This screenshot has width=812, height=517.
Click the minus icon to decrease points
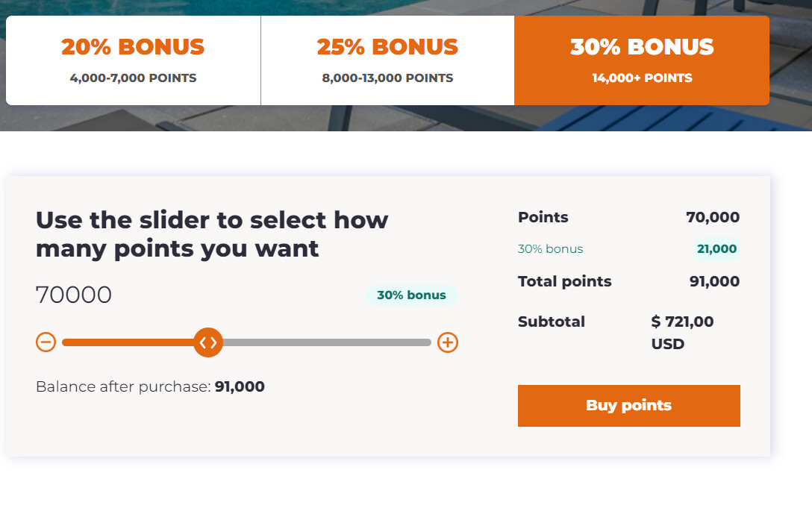[x=46, y=342]
